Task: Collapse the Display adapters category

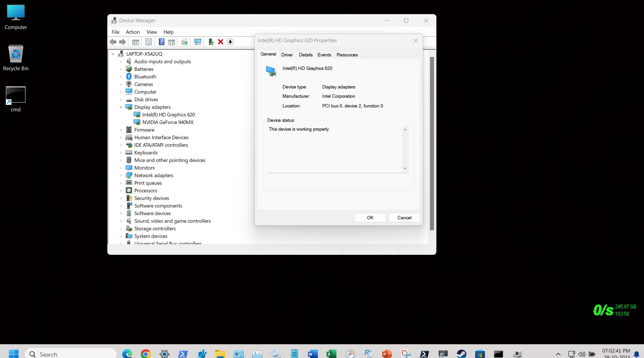Action: tap(121, 107)
